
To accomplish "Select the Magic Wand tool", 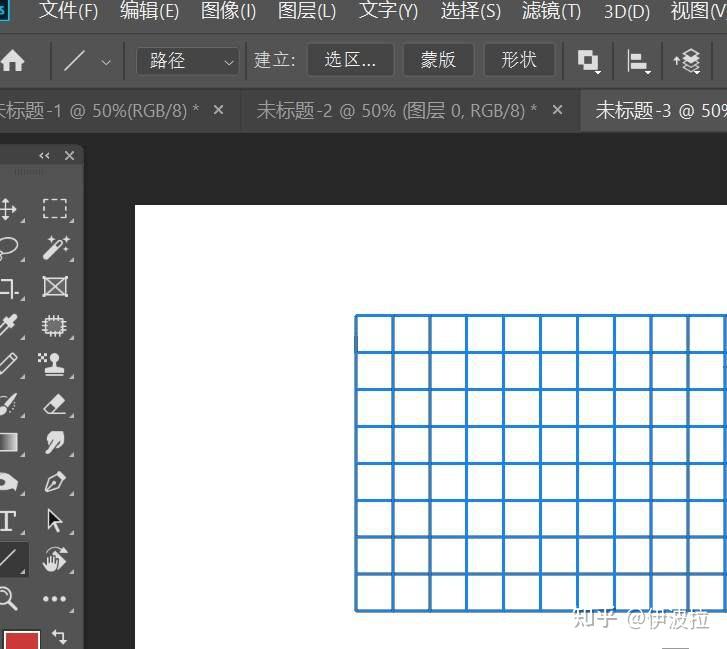I will [56, 248].
